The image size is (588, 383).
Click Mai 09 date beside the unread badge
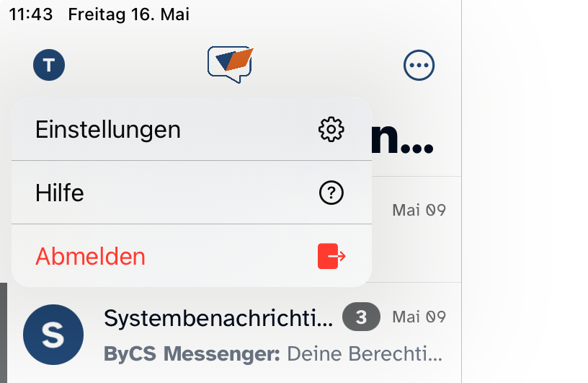point(419,317)
